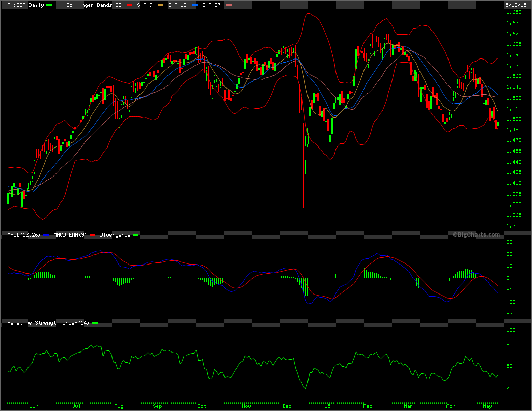Screen dimensions: 532x411
Task: Click the 'Sep' month label
Action: click(157, 406)
